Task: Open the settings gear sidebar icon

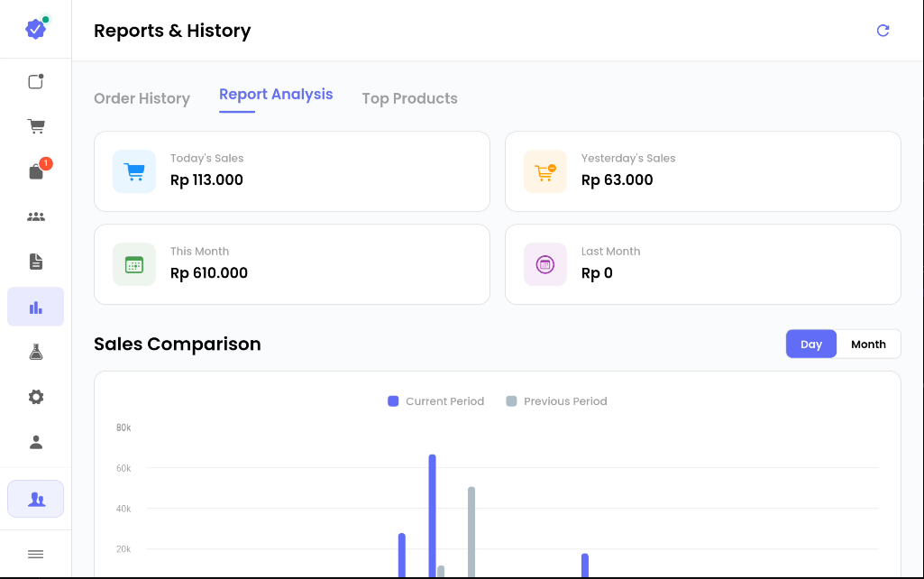Action: click(36, 397)
